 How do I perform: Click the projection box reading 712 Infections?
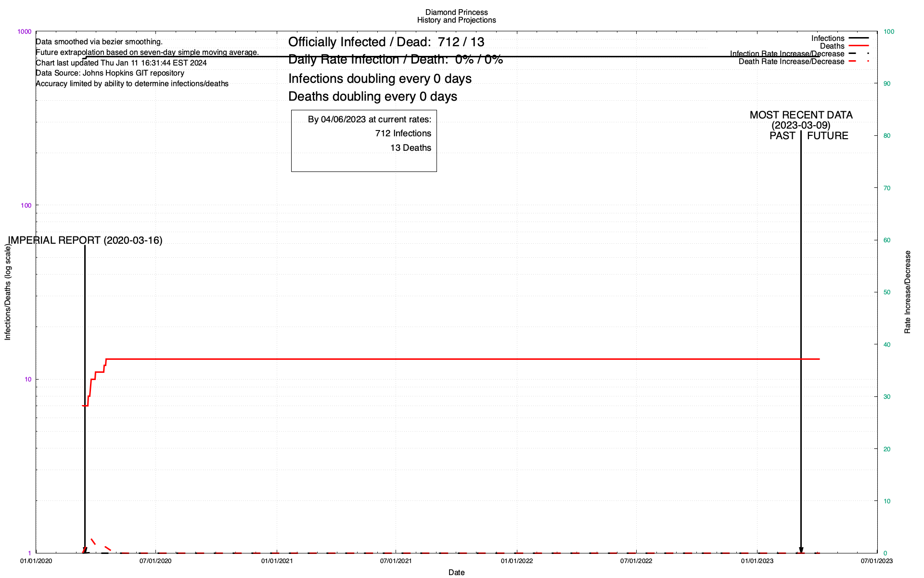pos(403,133)
